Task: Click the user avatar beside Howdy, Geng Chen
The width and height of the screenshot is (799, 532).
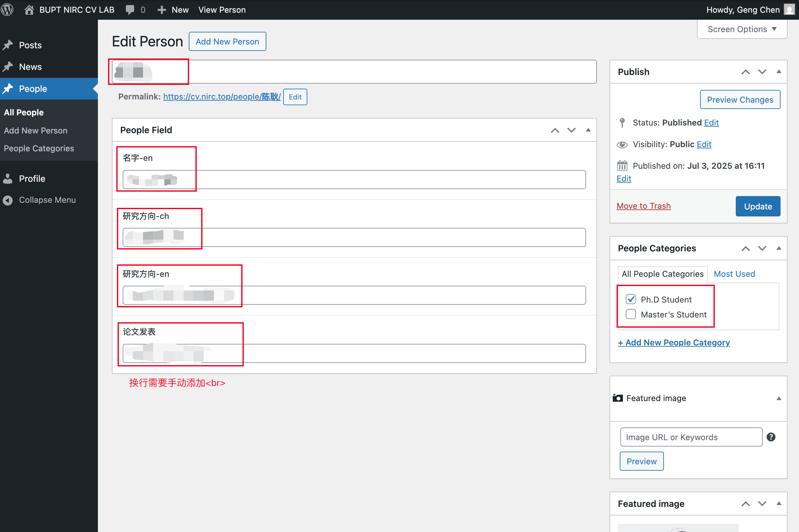Action: point(789,10)
